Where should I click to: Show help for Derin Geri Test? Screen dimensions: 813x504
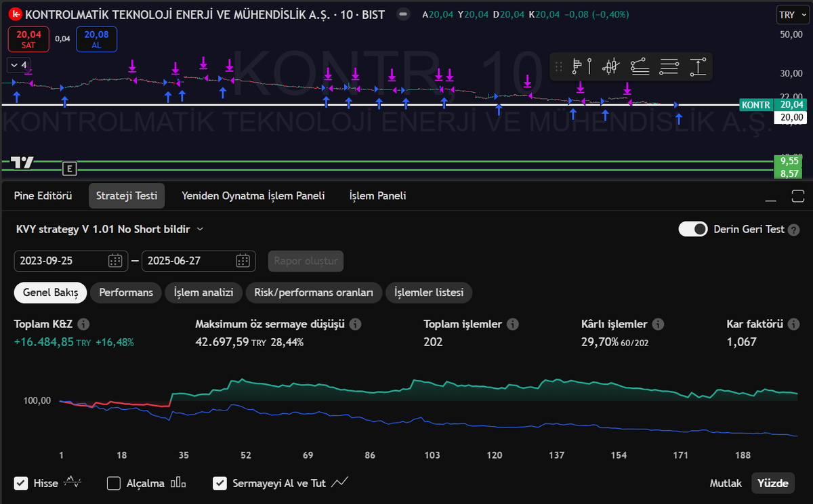[794, 230]
